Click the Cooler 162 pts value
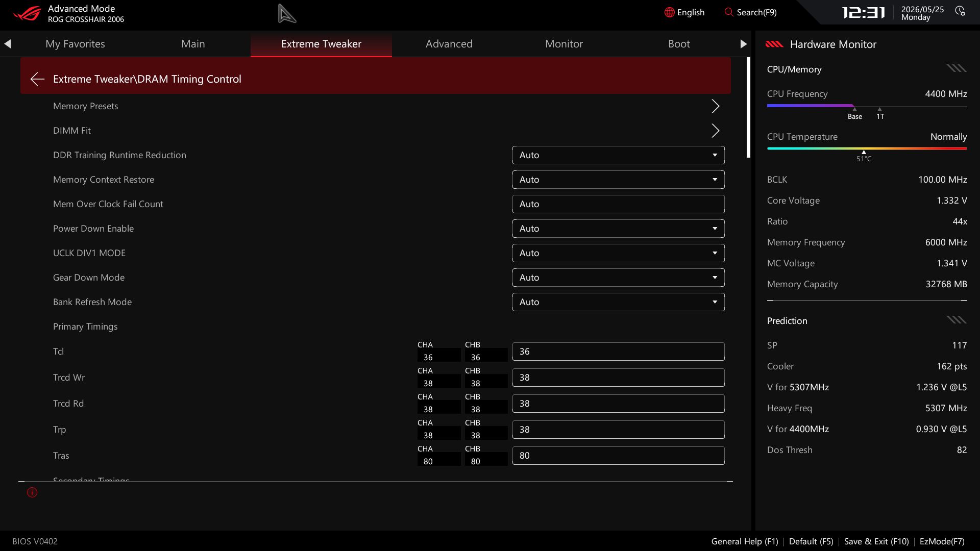Screen dimensions: 980x551 (x=951, y=366)
